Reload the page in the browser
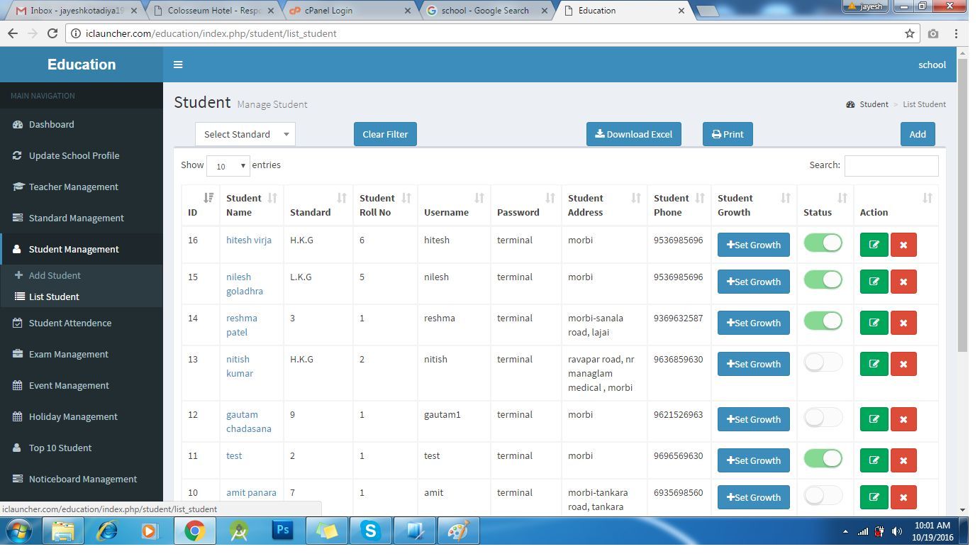 [52, 33]
